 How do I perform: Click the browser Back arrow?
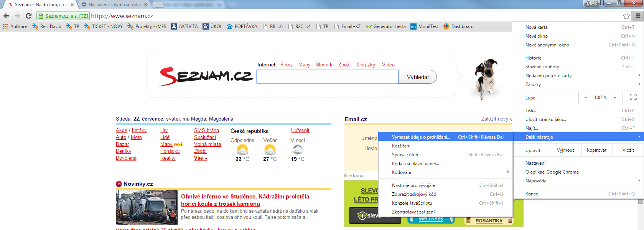tap(6, 16)
